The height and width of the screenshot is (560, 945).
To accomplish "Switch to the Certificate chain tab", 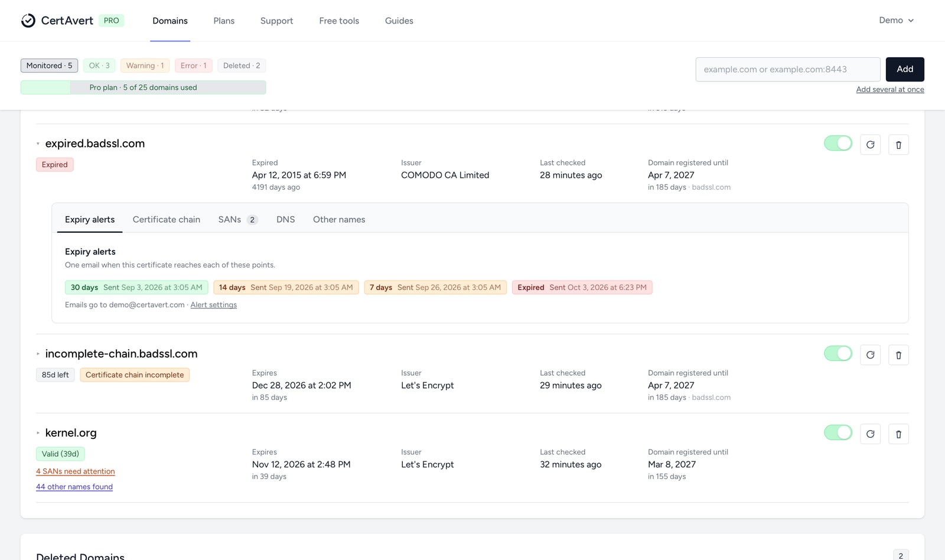I will (167, 219).
